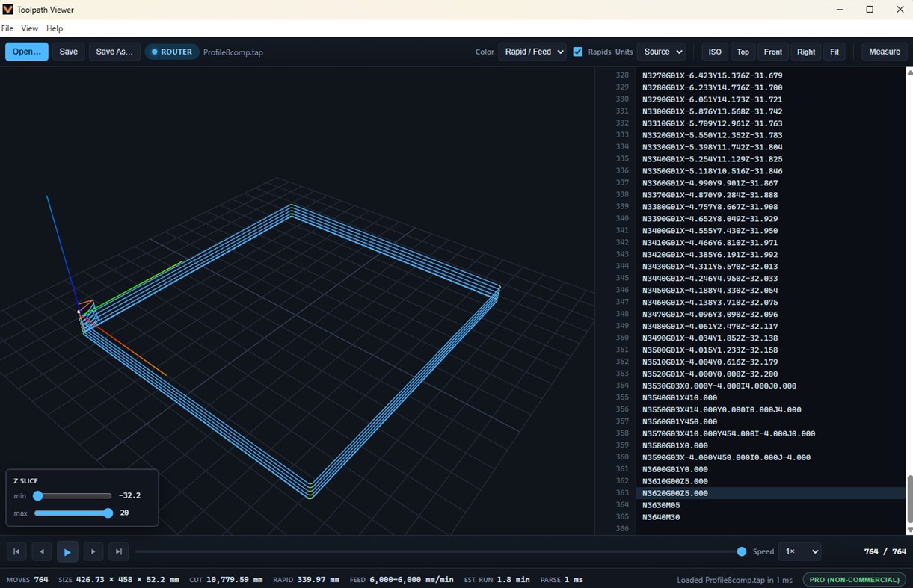Screen dimensions: 913x588
Task: Switch to Top view
Action: tap(743, 52)
